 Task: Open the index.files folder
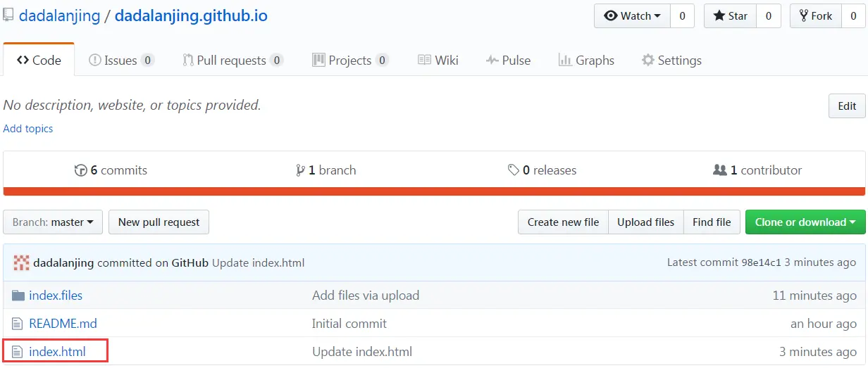pos(56,296)
